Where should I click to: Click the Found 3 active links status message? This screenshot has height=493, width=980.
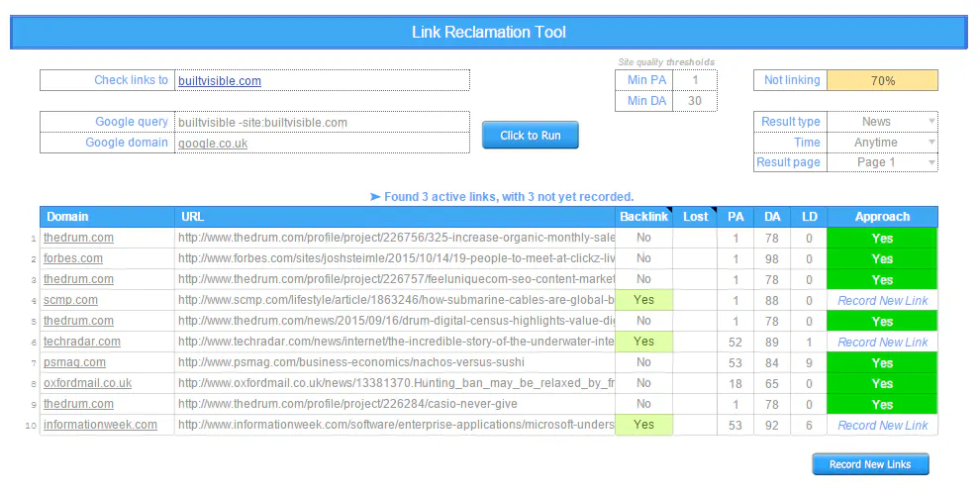pyautogui.click(x=502, y=197)
